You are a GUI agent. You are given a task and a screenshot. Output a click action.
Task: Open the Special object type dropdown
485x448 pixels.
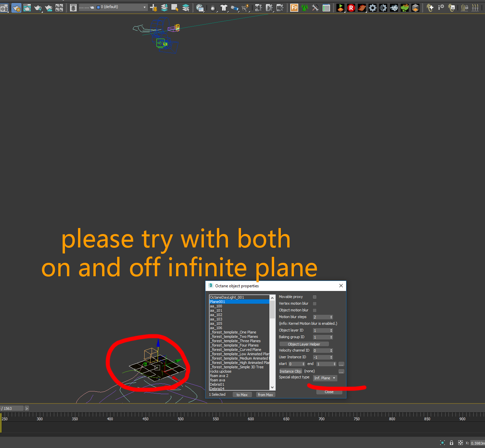tap(325, 378)
